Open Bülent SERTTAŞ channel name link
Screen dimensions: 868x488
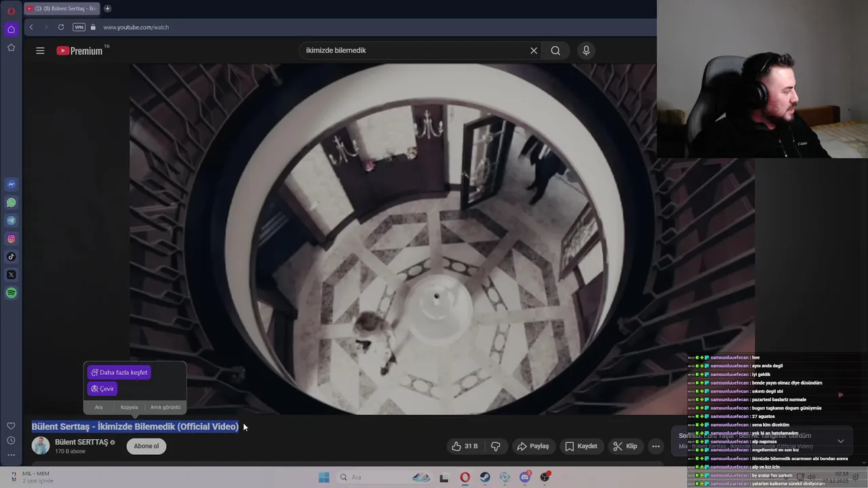coord(81,442)
